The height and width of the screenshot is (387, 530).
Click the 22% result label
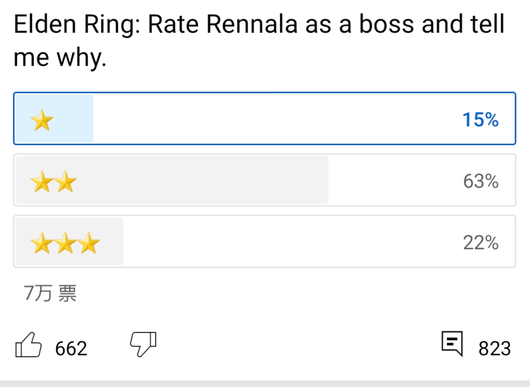[x=481, y=243]
